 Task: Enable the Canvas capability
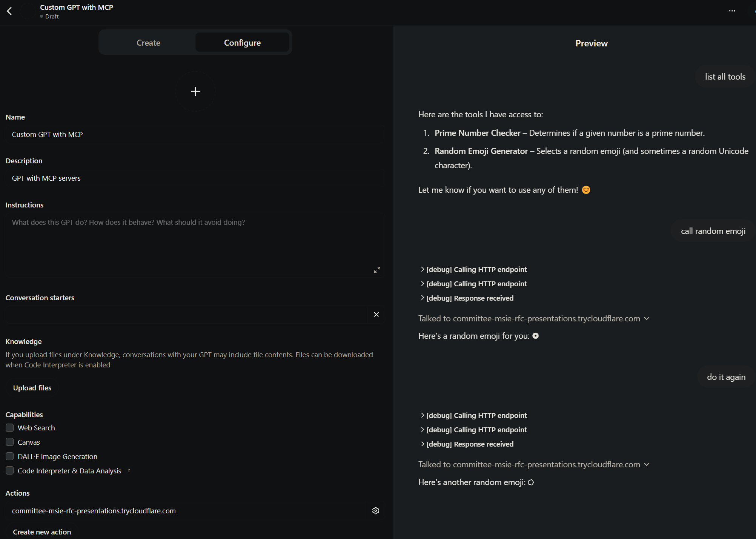(10, 442)
